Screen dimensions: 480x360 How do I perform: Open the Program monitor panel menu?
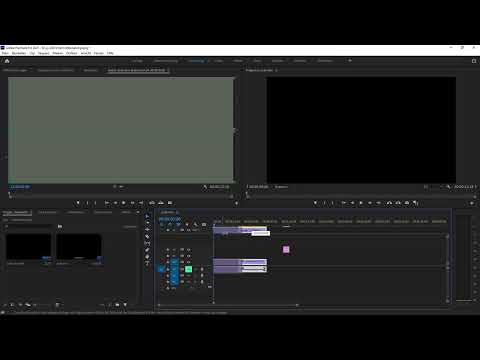click(276, 70)
